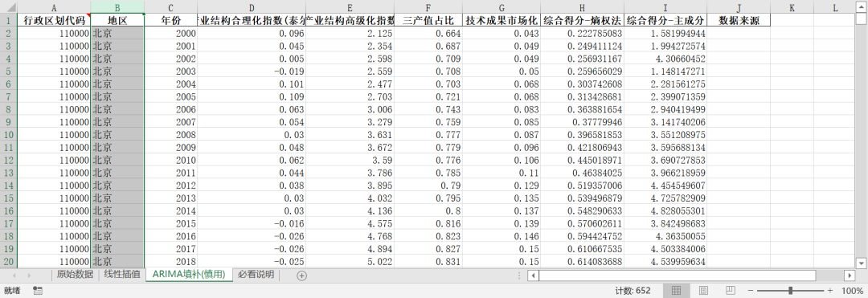Image resolution: width=868 pixels, height=298 pixels.
Task: Click vertical scrollbar up arrow
Action: pos(861,6)
